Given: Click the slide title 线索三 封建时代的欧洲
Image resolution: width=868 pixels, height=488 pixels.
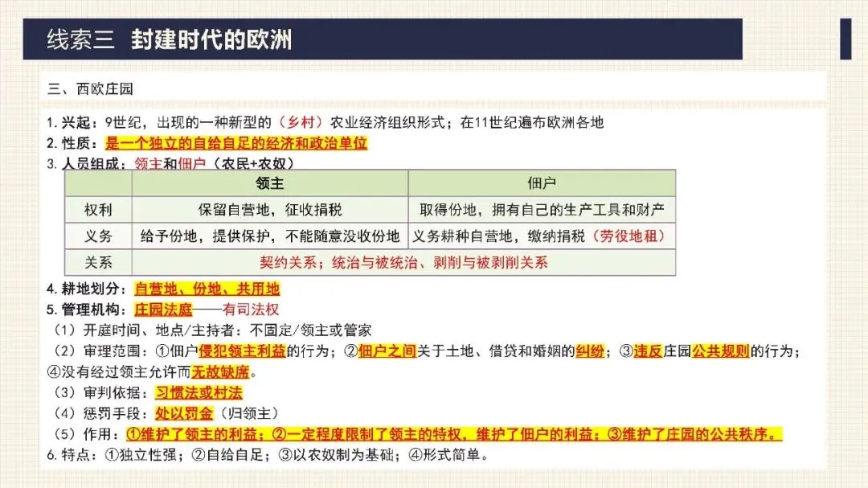Looking at the screenshot, I should (x=169, y=39).
